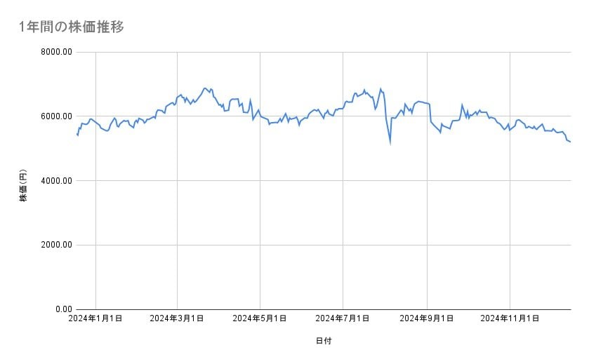Click the 0.00 y-axis label
The image size is (589, 364).
pos(63,309)
